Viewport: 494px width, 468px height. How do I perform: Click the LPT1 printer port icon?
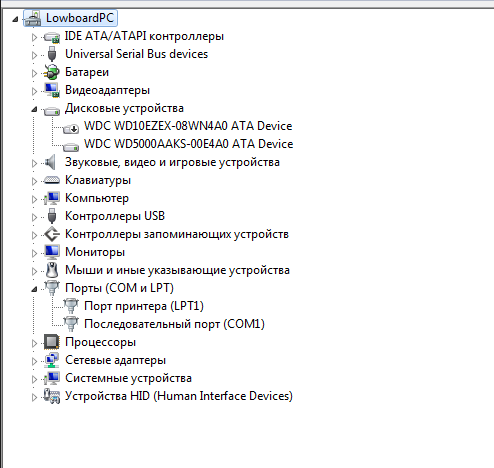click(71, 306)
